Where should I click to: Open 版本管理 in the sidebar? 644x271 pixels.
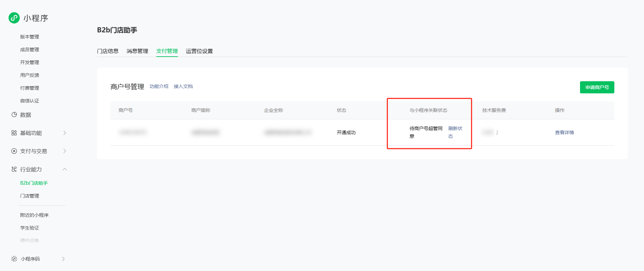point(30,37)
